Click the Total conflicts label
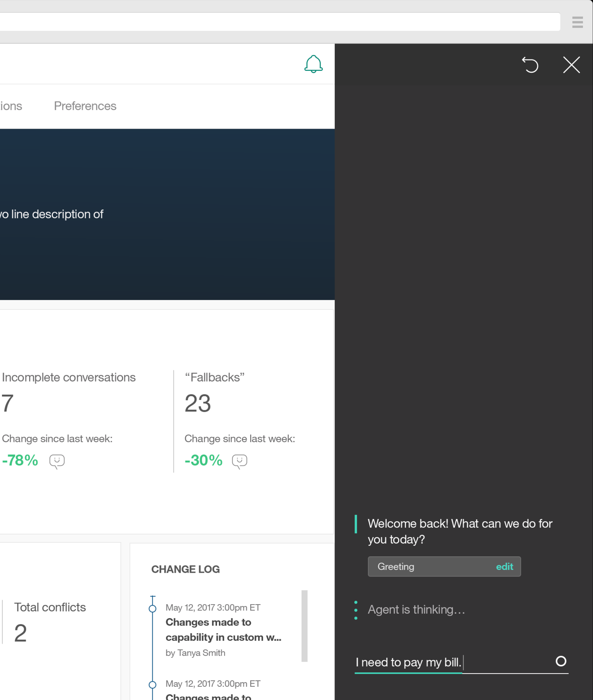593x700 pixels. (x=50, y=607)
